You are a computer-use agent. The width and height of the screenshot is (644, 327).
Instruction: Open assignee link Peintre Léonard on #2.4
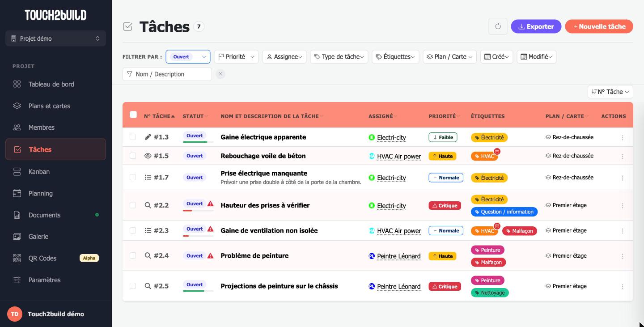(399, 256)
